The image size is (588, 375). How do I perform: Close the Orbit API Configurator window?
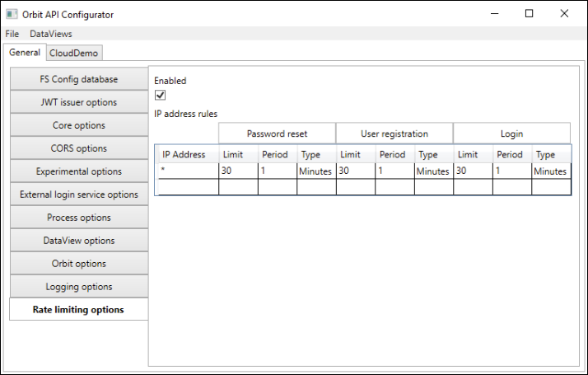[x=564, y=13]
